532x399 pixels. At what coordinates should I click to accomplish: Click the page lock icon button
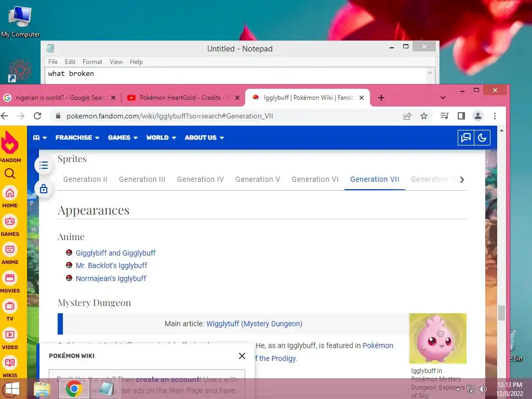(44, 189)
